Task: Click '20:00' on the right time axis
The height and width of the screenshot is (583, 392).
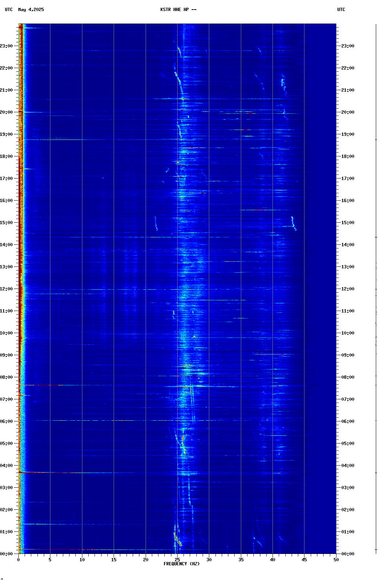Action: tap(348, 112)
